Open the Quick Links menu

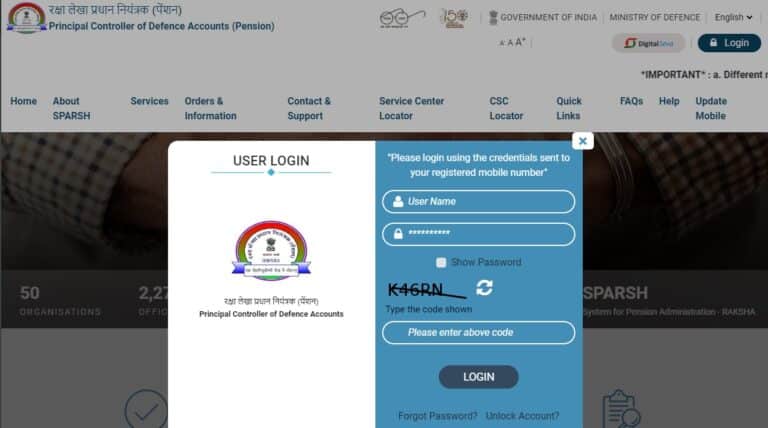pos(569,108)
